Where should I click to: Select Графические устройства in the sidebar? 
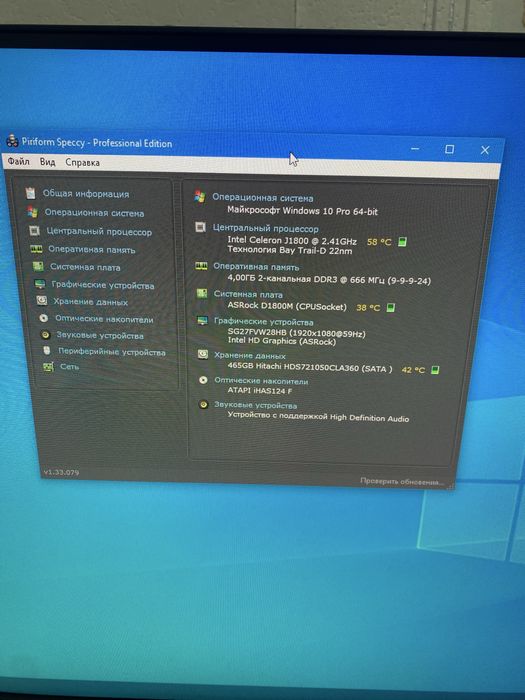pyautogui.click(x=103, y=285)
